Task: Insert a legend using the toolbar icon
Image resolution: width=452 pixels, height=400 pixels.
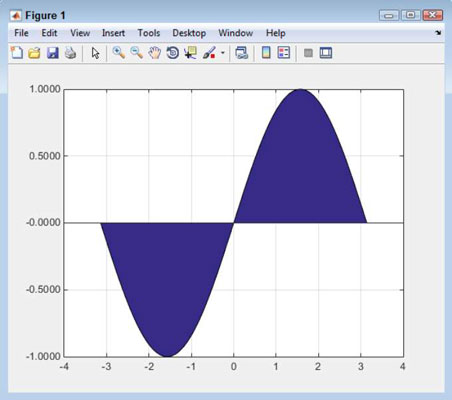Action: 284,53
